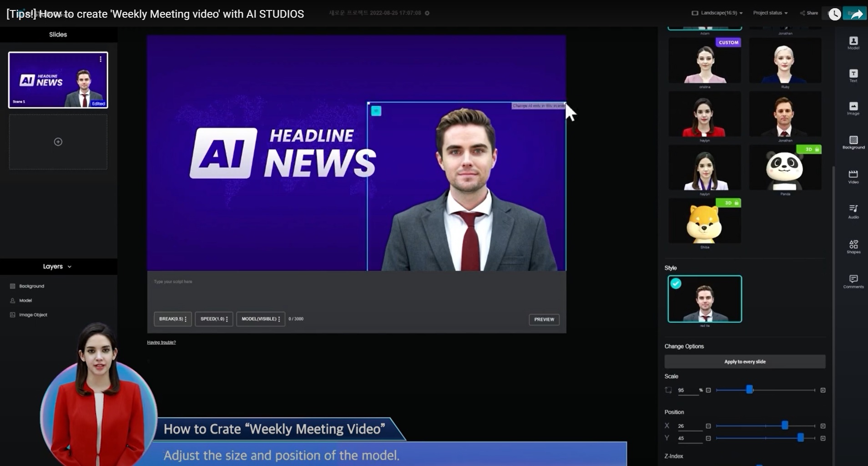
Task: Select the checked red tie style thumbnail
Action: pyautogui.click(x=705, y=299)
